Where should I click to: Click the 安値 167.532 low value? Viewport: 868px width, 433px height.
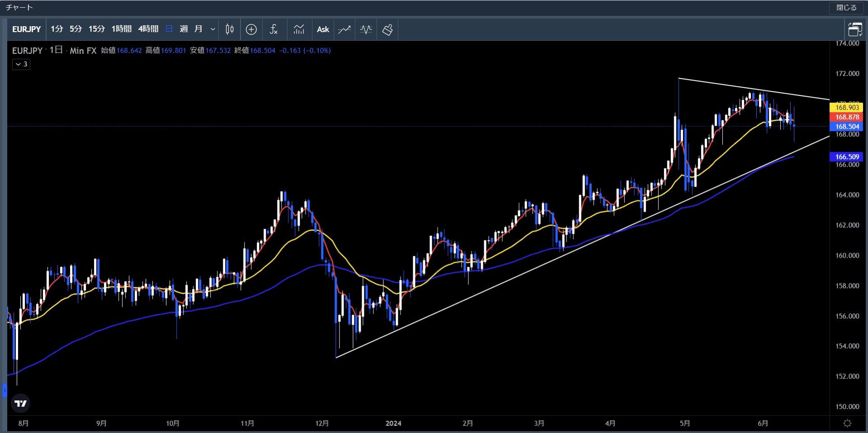210,51
